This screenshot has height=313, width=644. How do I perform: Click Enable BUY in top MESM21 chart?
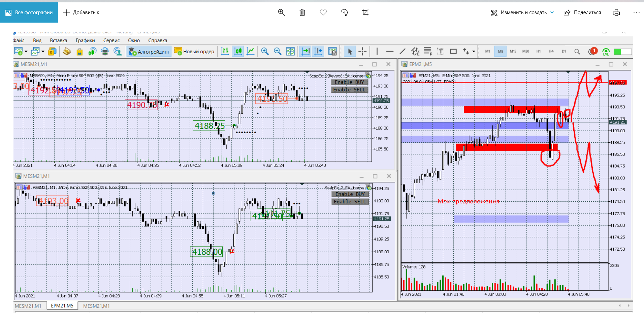(349, 82)
